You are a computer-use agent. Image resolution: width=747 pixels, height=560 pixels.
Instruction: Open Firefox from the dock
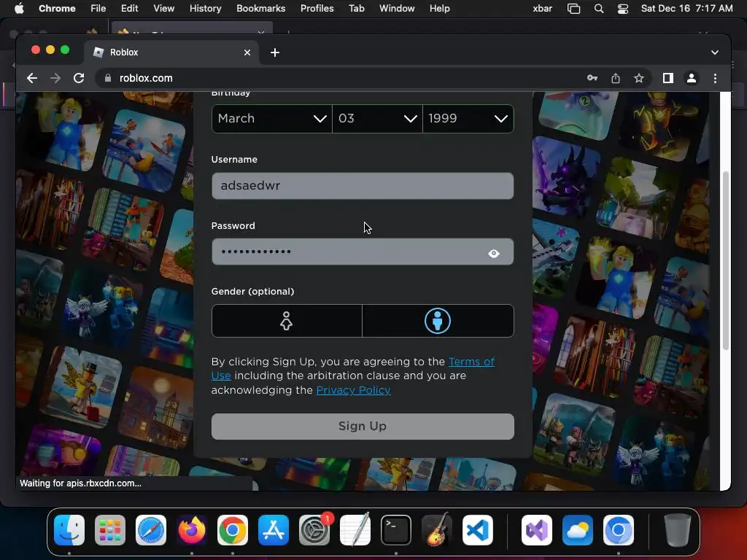tap(192, 530)
